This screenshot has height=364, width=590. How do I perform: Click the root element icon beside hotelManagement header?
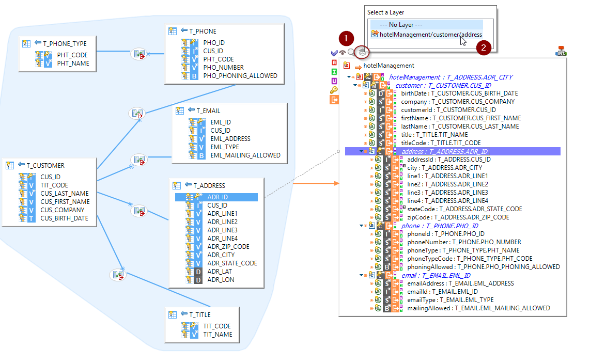tap(347, 66)
